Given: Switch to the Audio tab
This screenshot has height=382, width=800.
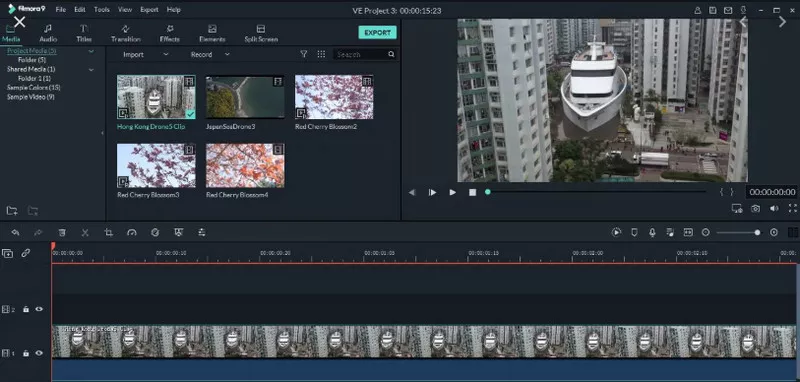Looking at the screenshot, I should coord(48,34).
